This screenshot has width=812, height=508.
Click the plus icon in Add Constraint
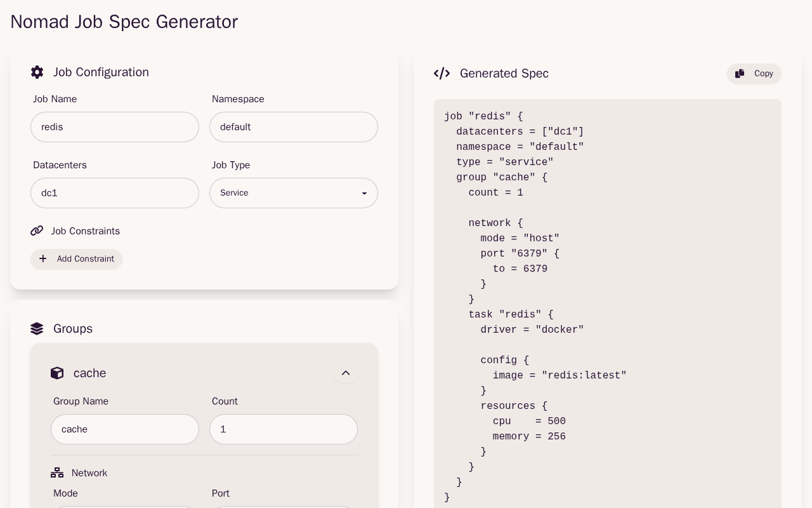tap(43, 259)
